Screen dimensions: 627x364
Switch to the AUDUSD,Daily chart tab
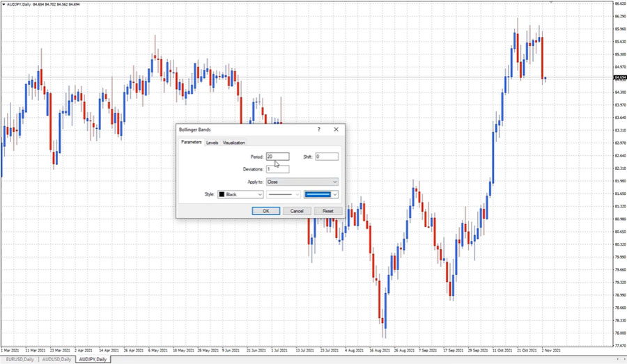pos(56,359)
